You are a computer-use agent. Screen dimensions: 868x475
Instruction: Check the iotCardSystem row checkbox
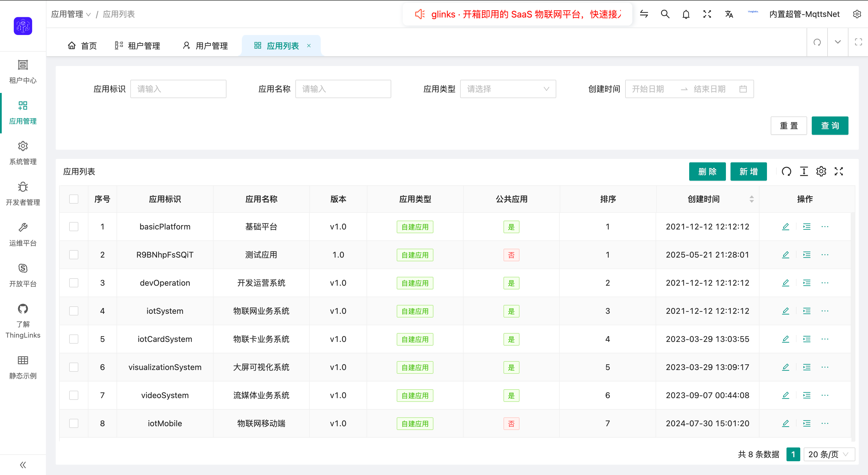(74, 339)
